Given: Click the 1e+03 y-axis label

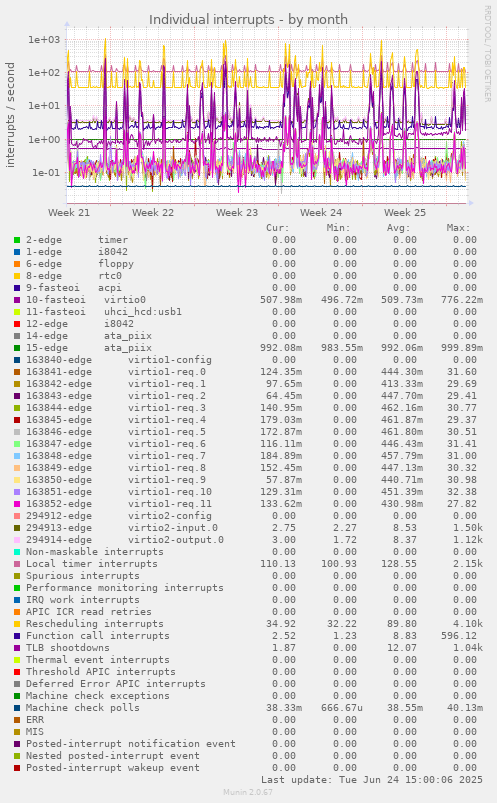Looking at the screenshot, I should (x=44, y=39).
